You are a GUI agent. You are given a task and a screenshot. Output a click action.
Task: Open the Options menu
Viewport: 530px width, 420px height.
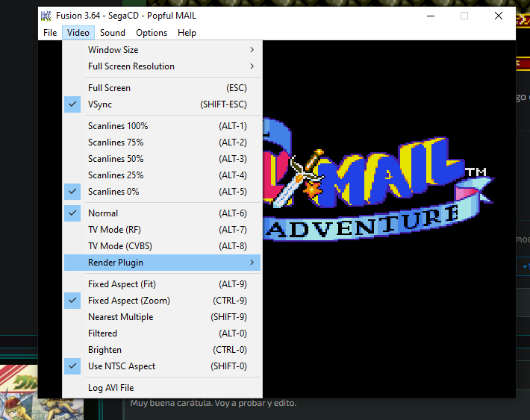coord(152,33)
